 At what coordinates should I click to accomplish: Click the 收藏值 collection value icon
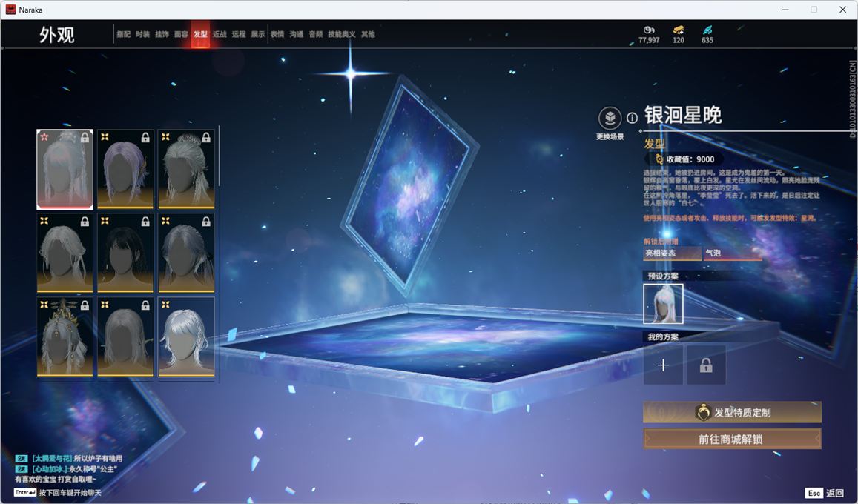coord(659,159)
